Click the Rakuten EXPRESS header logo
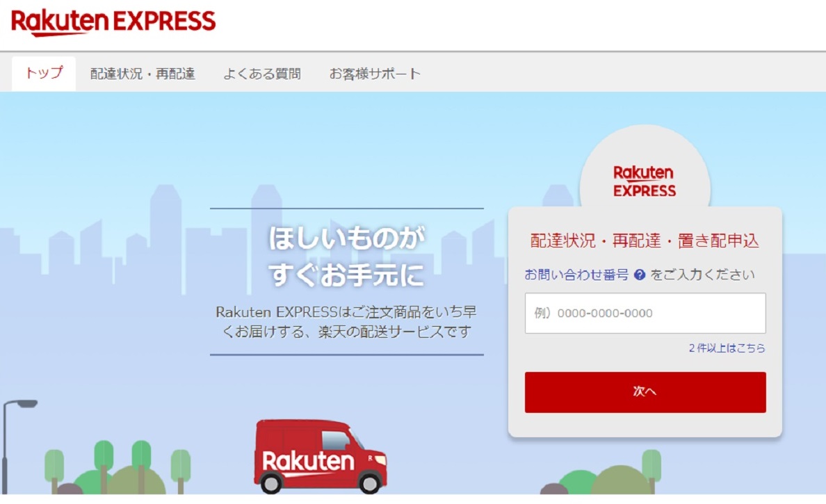This screenshot has width=826, height=504. [113, 22]
